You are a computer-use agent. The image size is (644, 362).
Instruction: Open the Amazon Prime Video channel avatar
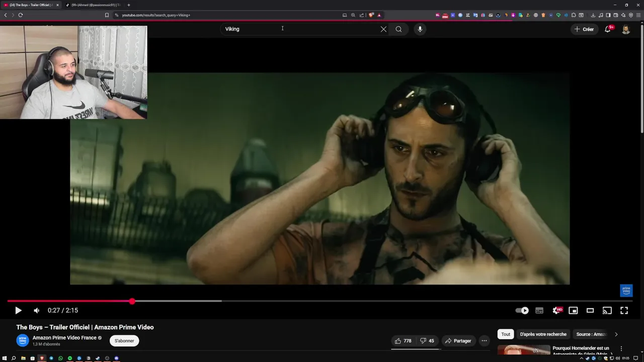click(23, 340)
